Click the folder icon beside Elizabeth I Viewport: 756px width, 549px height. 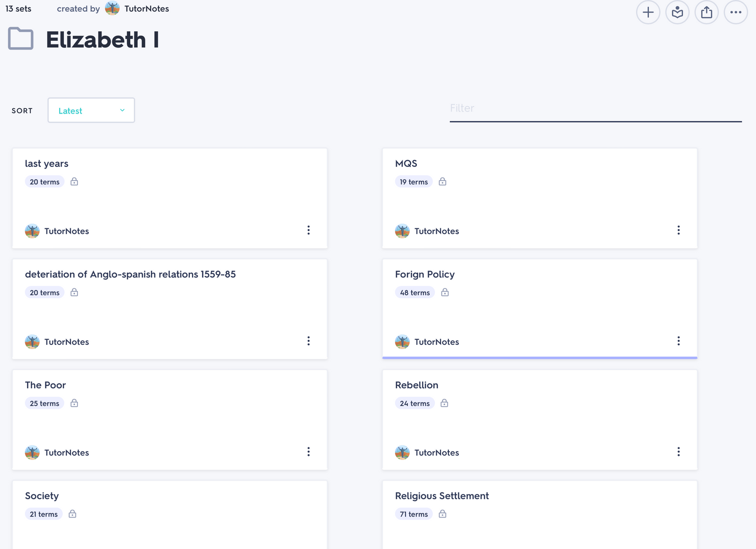(21, 39)
